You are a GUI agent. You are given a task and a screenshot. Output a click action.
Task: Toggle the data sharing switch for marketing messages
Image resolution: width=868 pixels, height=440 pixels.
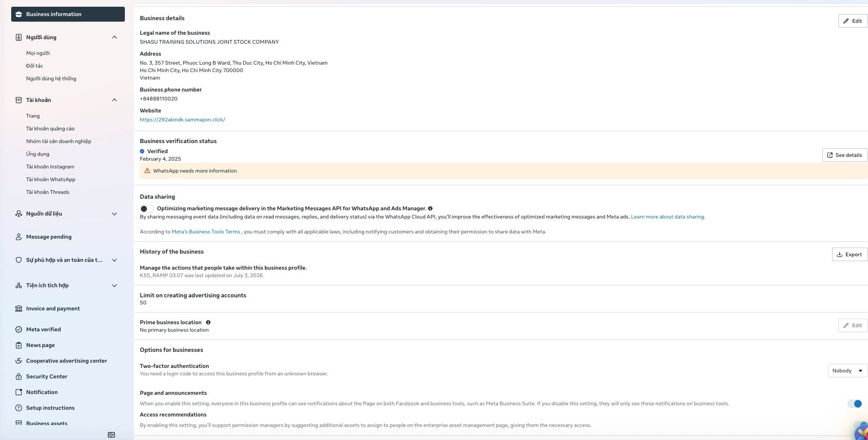[x=147, y=209]
